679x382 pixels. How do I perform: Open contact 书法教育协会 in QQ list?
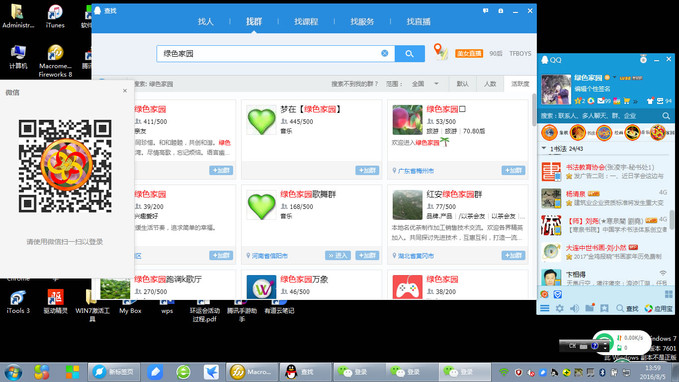coord(605,171)
